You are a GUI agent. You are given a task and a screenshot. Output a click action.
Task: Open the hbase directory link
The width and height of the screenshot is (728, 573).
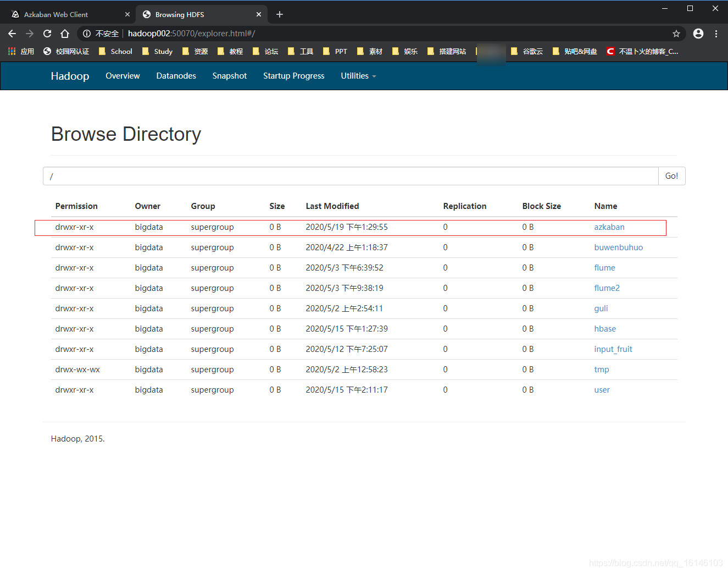[x=605, y=329]
